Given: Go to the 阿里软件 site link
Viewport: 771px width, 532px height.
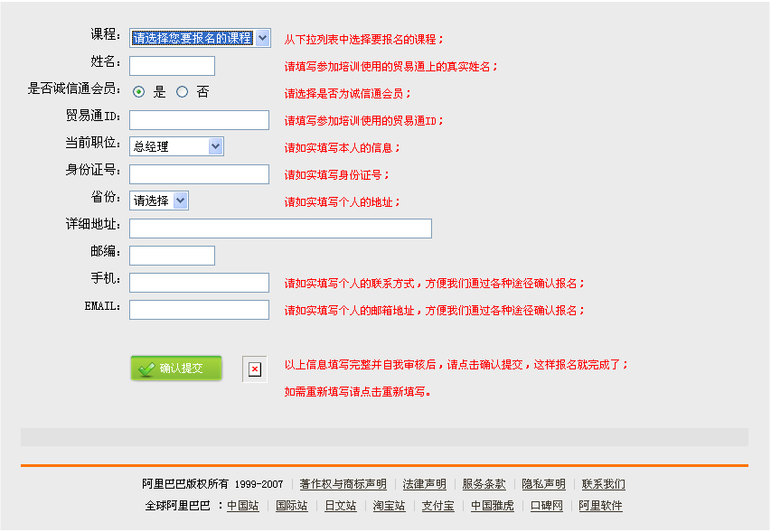Looking at the screenshot, I should 600,506.
